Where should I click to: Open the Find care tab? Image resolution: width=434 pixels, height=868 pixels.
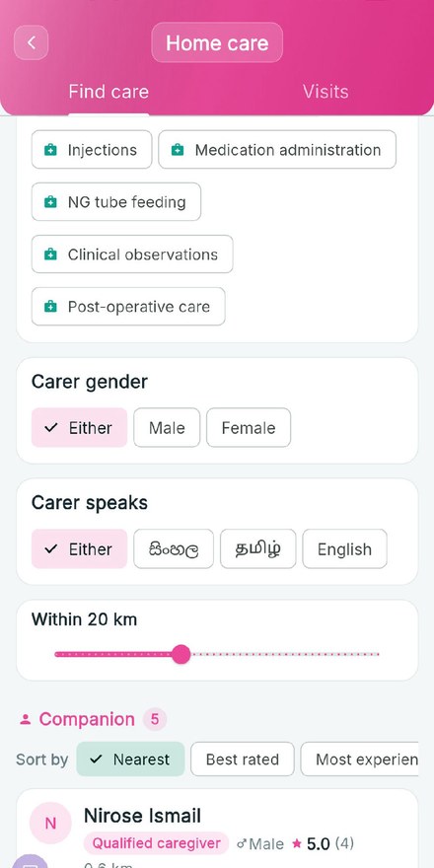(x=108, y=92)
